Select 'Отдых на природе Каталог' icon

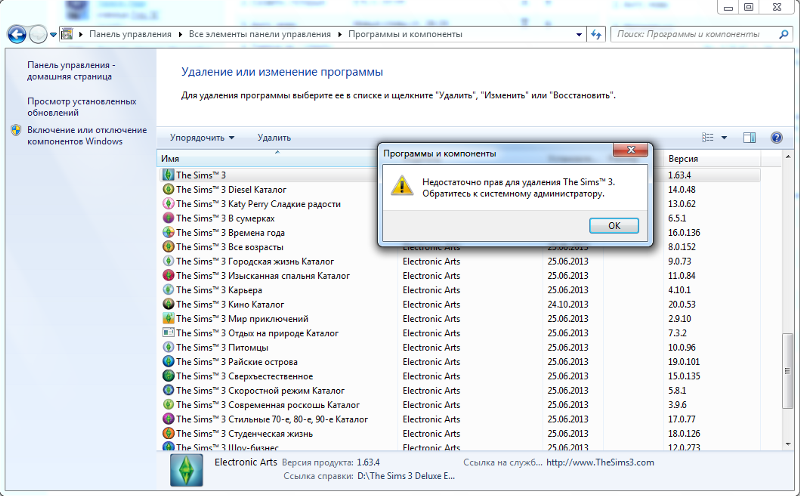(168, 333)
